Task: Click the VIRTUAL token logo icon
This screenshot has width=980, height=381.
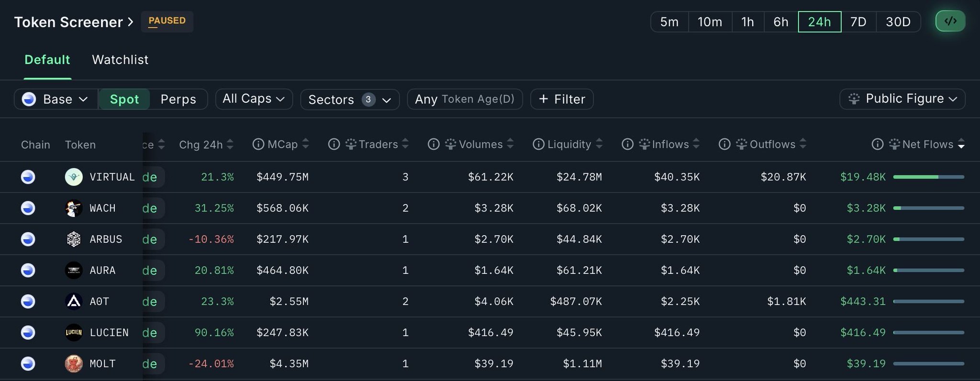Action: point(74,177)
